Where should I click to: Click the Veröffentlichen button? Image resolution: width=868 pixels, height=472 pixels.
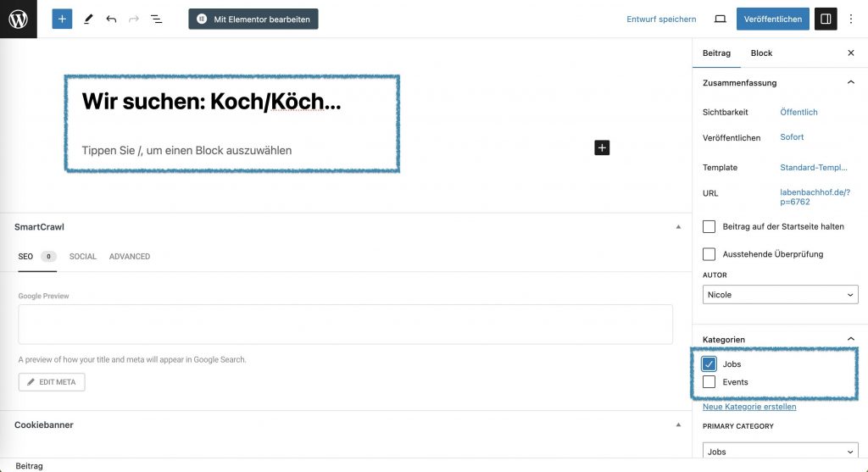tap(772, 19)
